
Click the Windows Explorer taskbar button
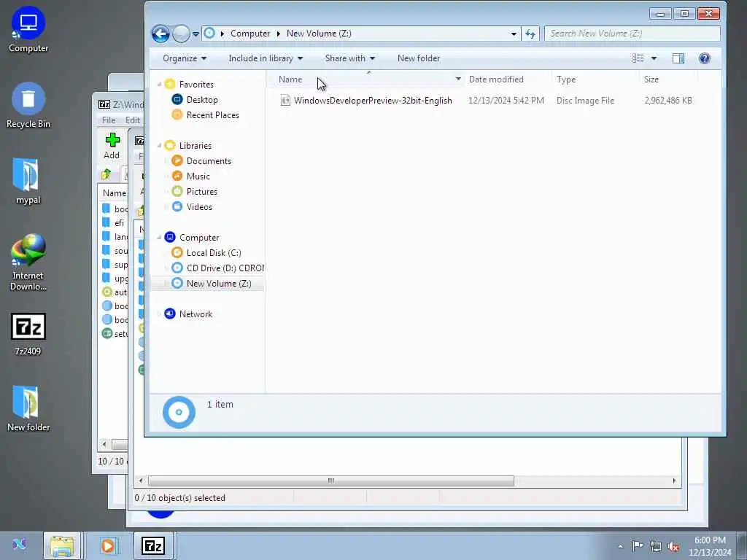pyautogui.click(x=63, y=545)
